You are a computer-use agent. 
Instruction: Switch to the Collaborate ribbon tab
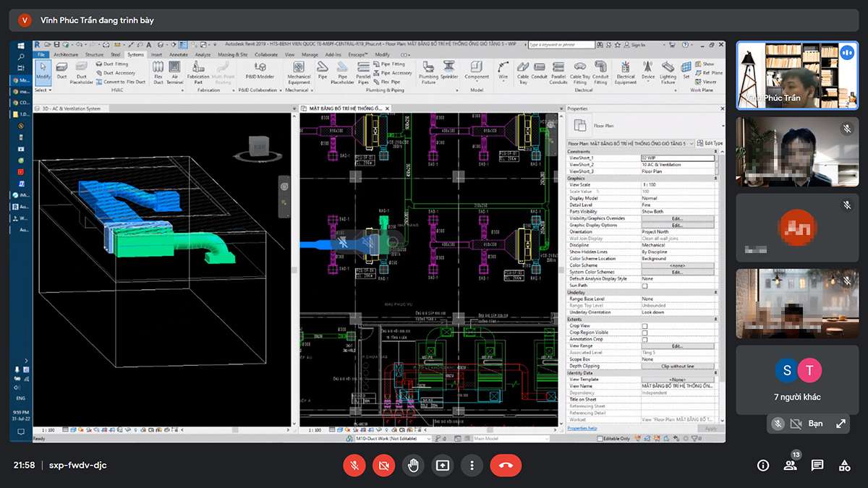266,54
